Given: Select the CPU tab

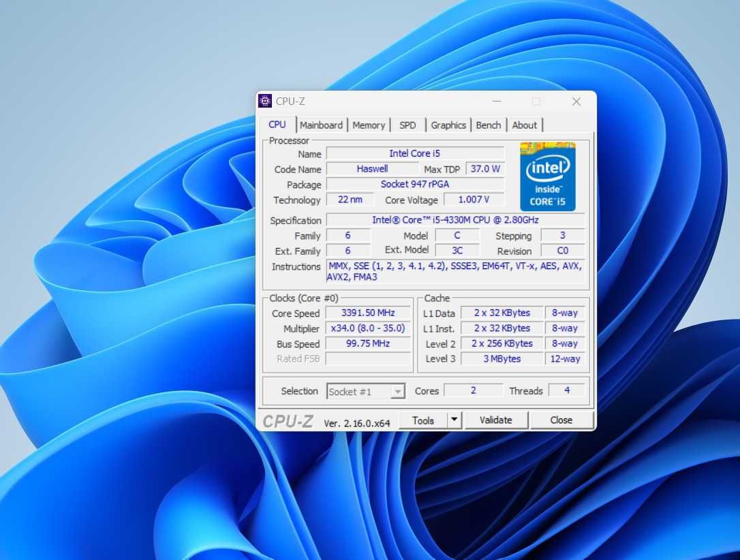Looking at the screenshot, I should tap(277, 124).
